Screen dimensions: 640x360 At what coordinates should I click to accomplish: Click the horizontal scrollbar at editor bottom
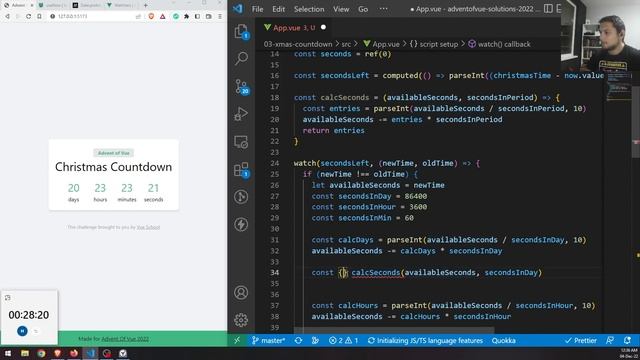pos(394,329)
